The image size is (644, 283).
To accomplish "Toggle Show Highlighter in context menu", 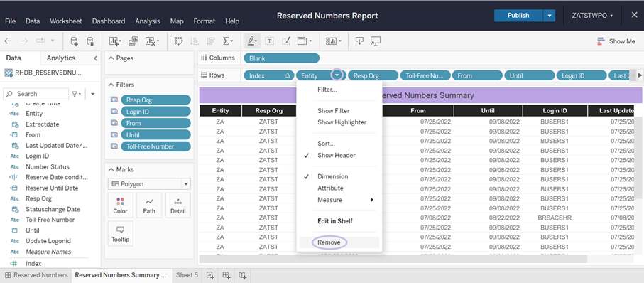I will coord(342,122).
